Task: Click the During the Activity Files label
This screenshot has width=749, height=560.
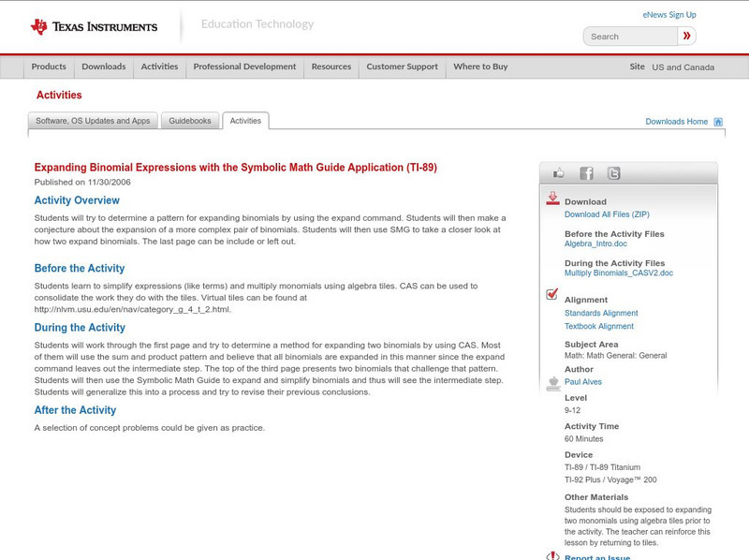Action: point(615,263)
